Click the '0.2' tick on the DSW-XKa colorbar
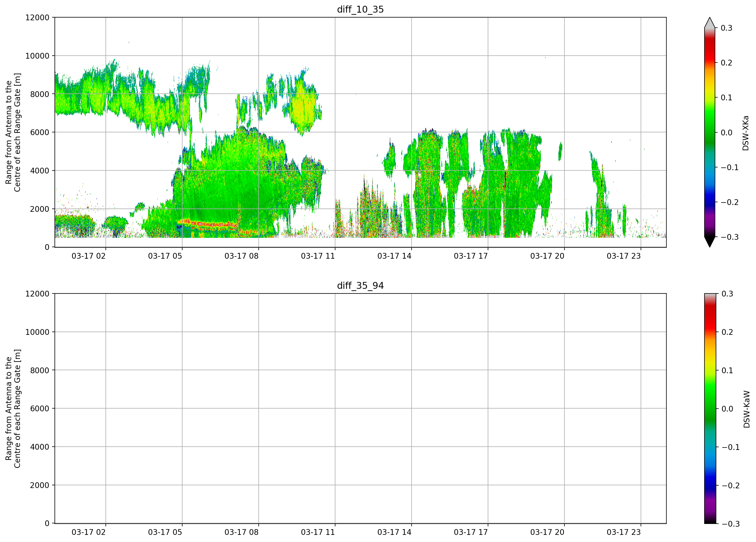 click(x=727, y=63)
